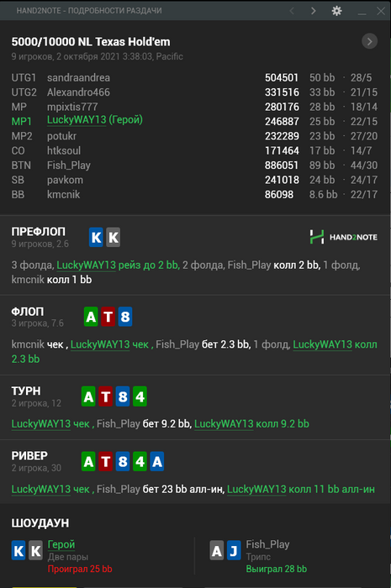Expand hand header with round chevron button
The height and width of the screenshot is (588, 391).
370,41
